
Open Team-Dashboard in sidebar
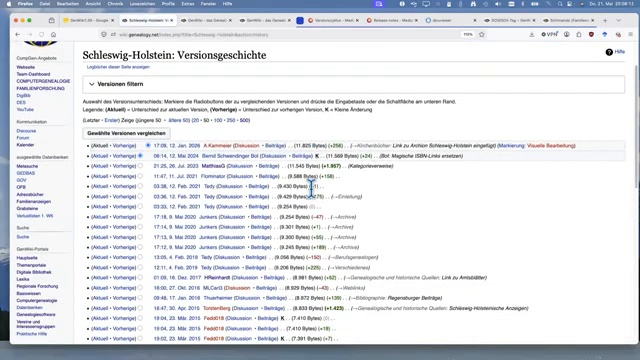point(33,74)
